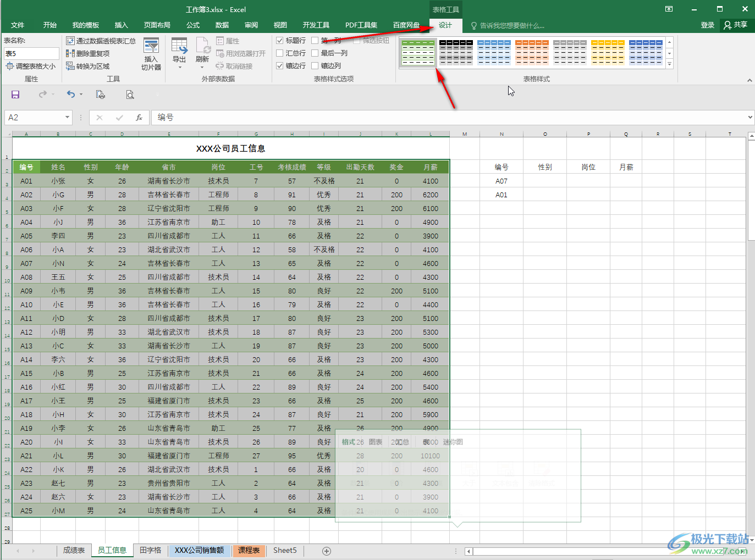Select the gold yellow table style thumbnail
This screenshot has width=755, height=560.
608,53
